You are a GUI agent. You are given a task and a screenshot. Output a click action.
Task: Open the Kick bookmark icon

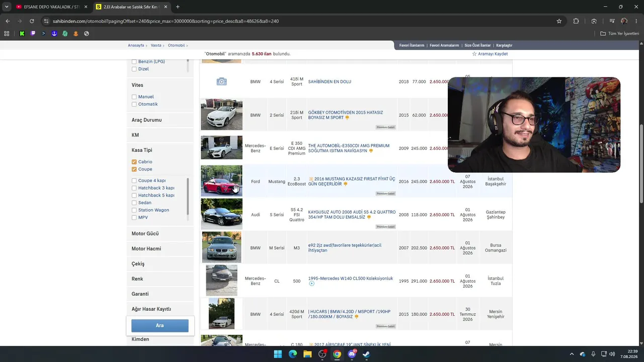tap(22, 34)
